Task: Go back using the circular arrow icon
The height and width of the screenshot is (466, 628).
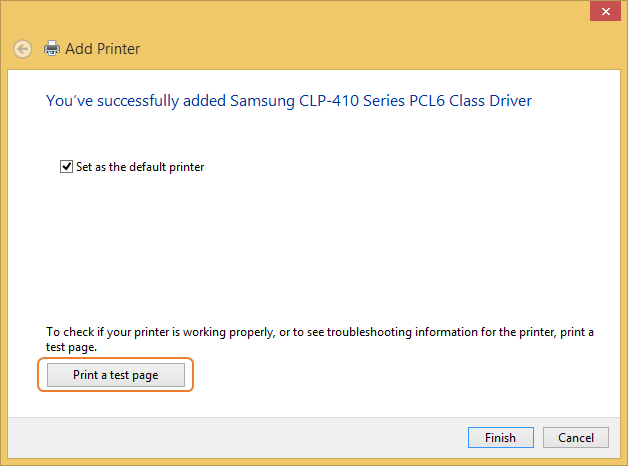Action: [22, 49]
